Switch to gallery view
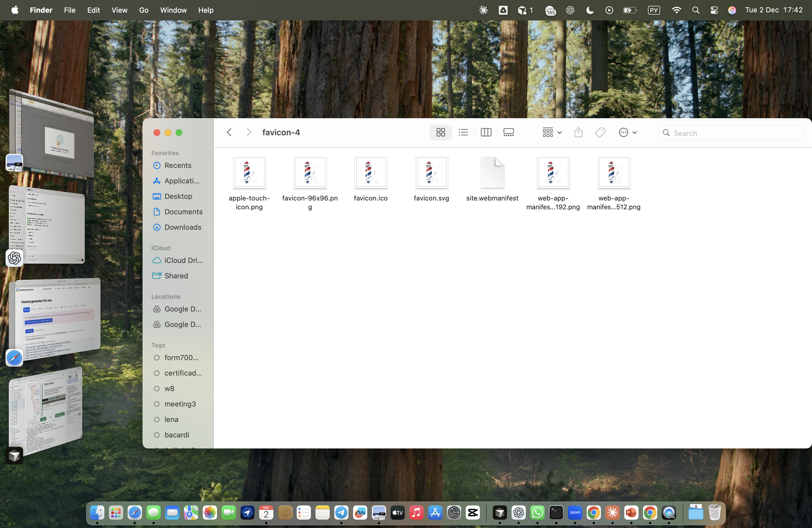 coord(508,132)
